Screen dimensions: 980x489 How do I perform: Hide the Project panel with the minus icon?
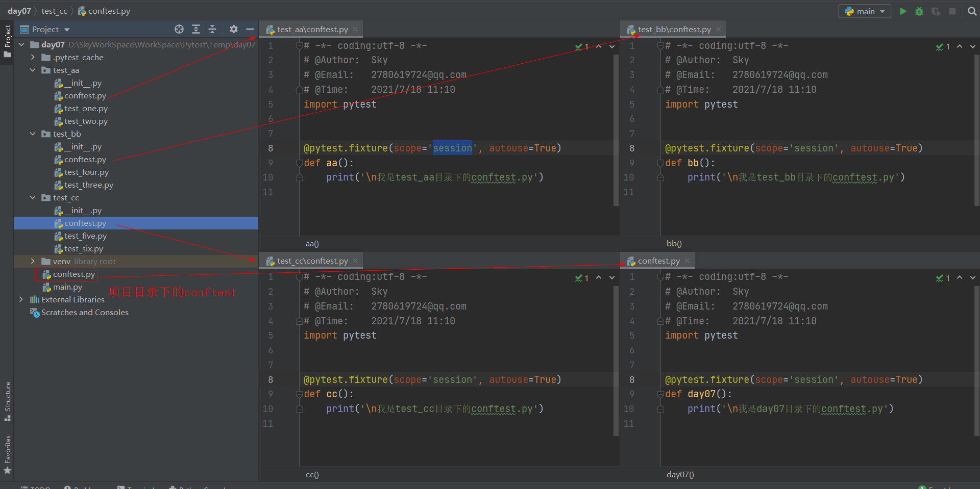coord(250,29)
